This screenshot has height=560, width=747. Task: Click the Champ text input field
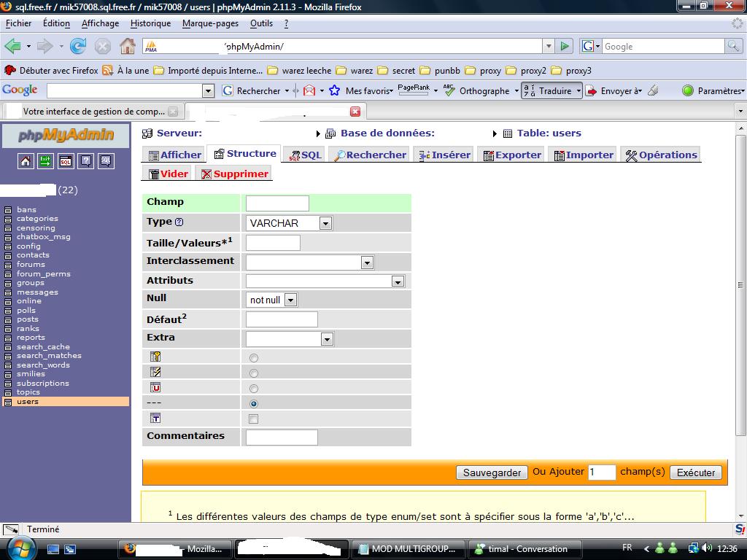pyautogui.click(x=277, y=203)
